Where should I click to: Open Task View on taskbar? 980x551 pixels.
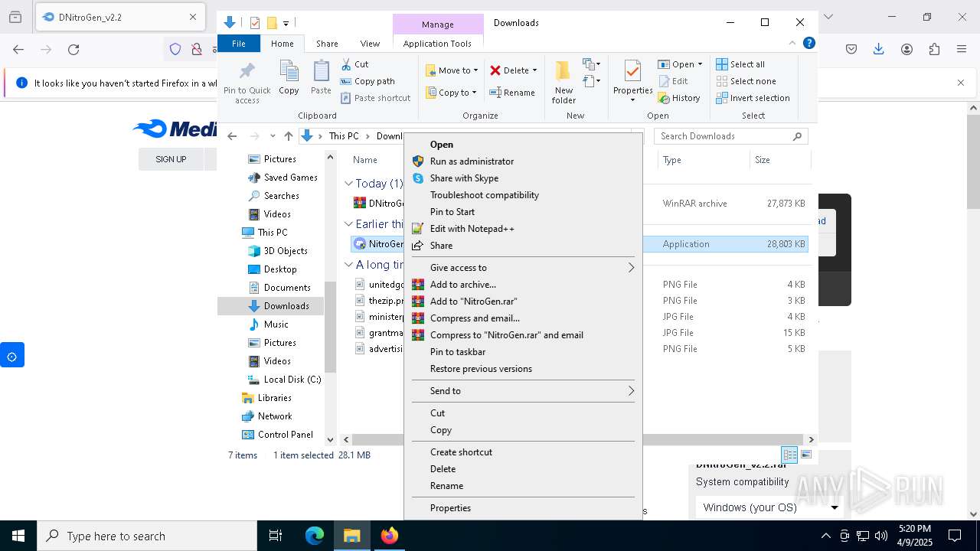point(276,536)
